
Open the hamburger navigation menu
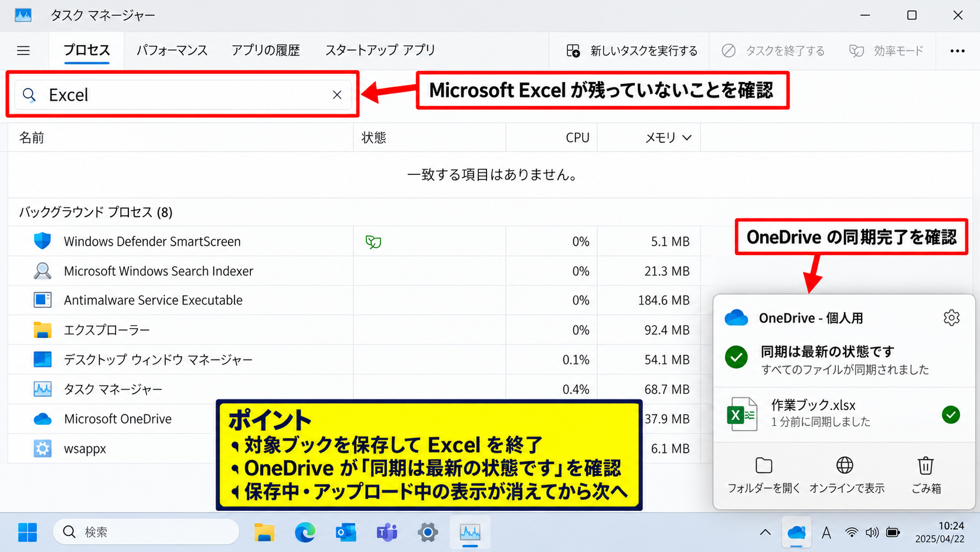tap(23, 50)
